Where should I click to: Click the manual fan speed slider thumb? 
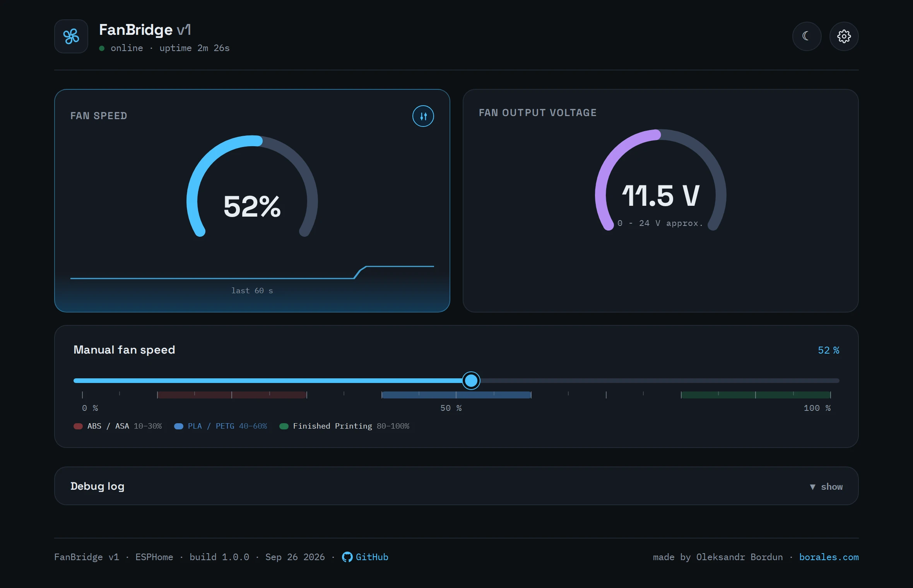click(471, 381)
